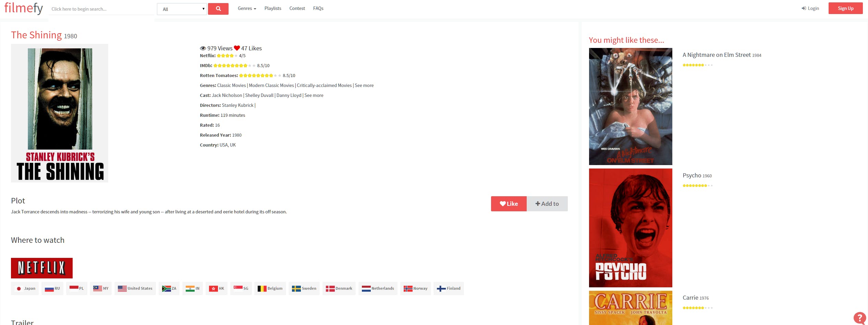Choose the MY flag button
Viewport: 868px width, 325px height.
(x=101, y=288)
